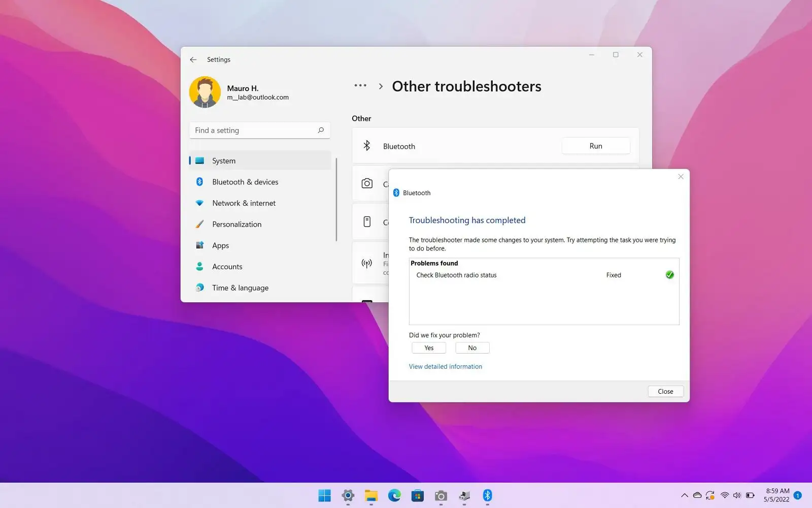
Task: Click the search magnifier icon
Action: (x=321, y=131)
